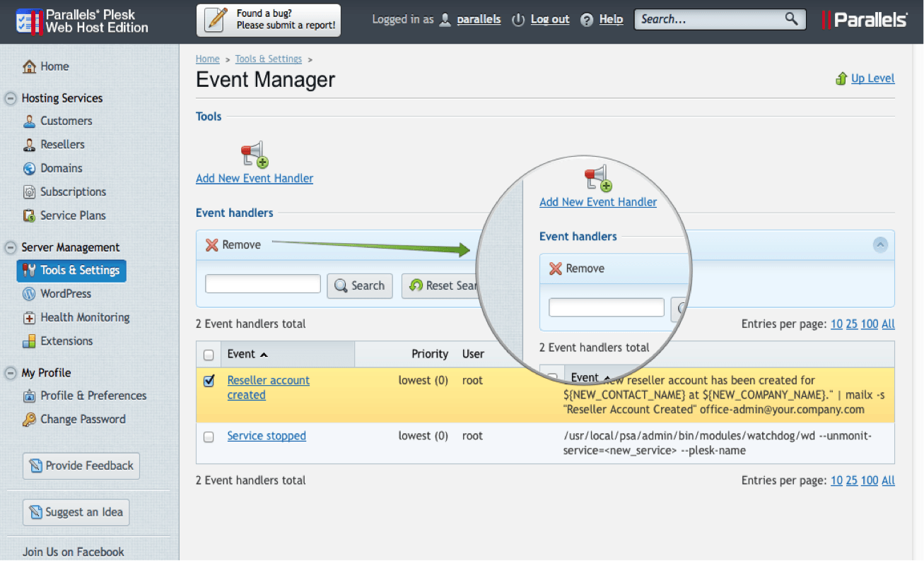Click the Up Level link
924x561 pixels.
(873, 78)
